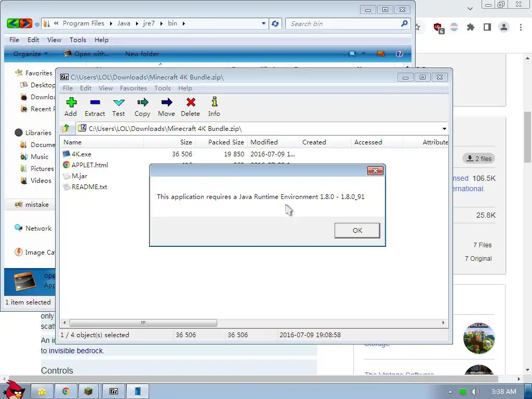Select M.jar in the archive list
Image resolution: width=532 pixels, height=399 pixels.
pos(75,176)
